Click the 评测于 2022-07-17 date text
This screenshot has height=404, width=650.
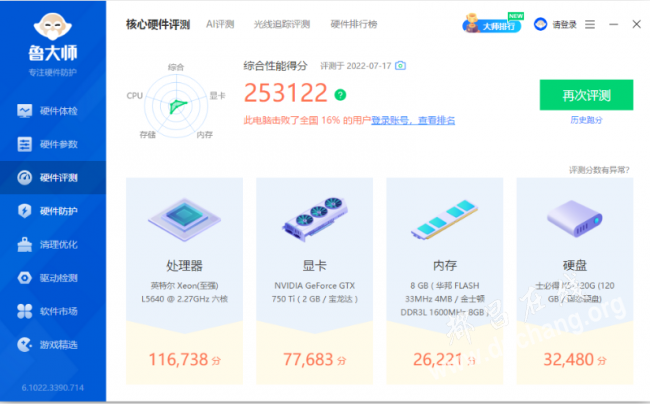[x=356, y=66]
